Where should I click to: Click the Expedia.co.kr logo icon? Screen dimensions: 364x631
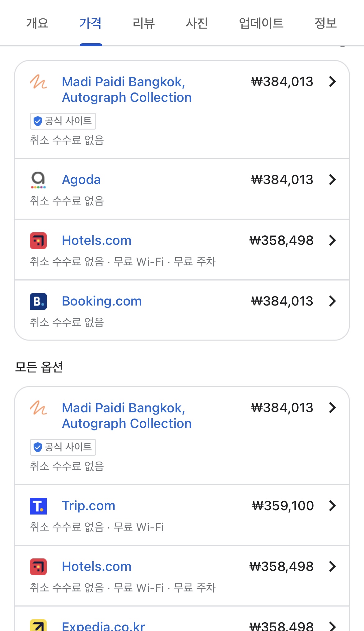38,625
